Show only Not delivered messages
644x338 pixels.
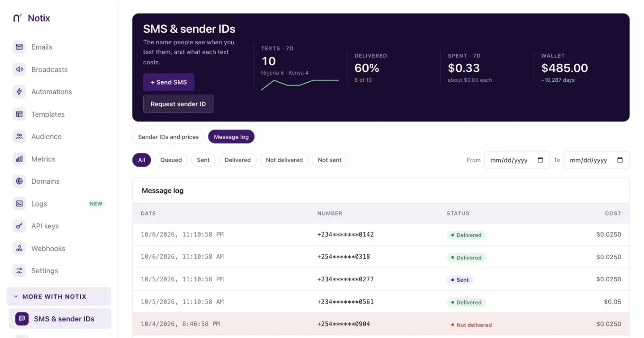[284, 160]
